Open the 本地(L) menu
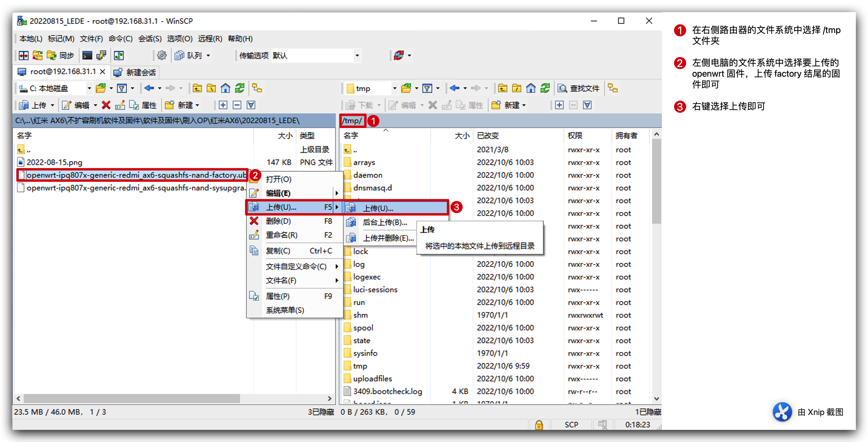The height and width of the screenshot is (442, 868). [31, 39]
